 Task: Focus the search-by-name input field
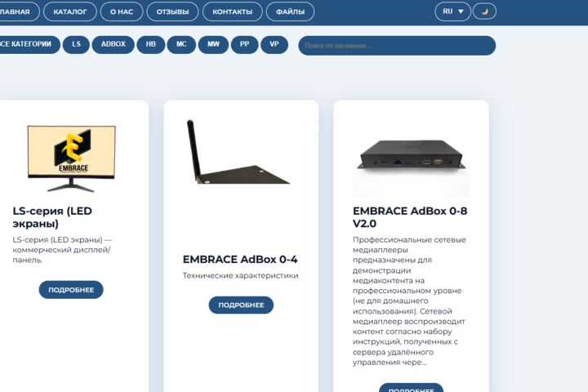(x=397, y=46)
